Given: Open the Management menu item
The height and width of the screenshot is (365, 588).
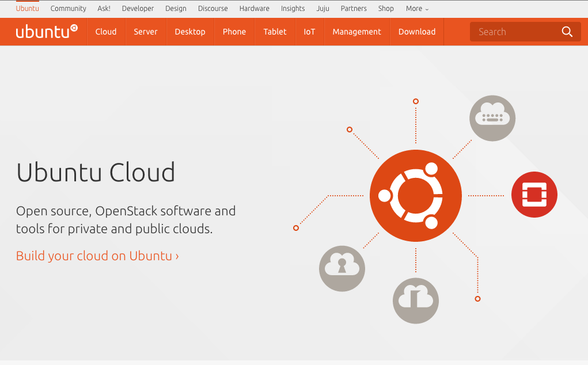Looking at the screenshot, I should point(356,32).
